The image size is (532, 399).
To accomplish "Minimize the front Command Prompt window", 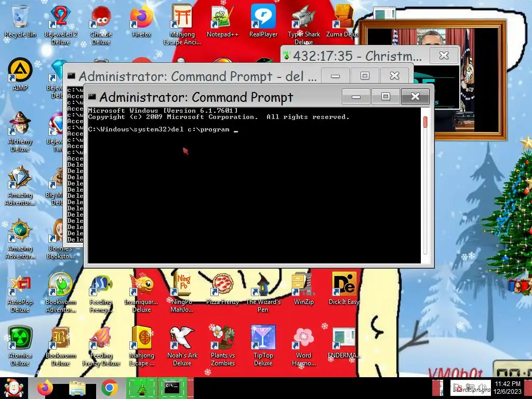I will point(356,97).
